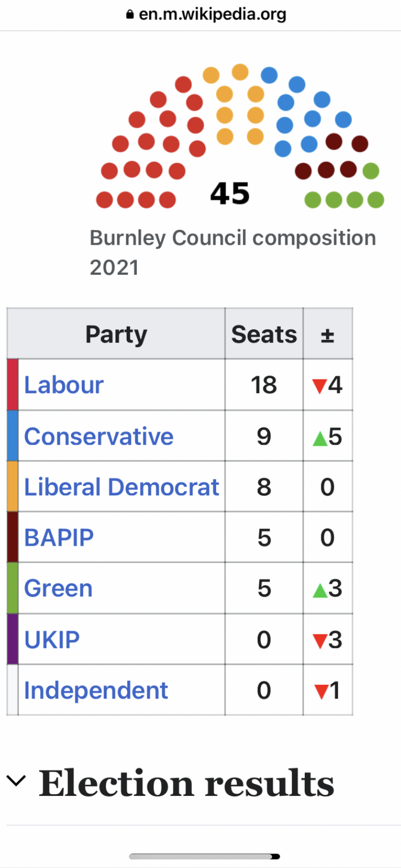The image size is (401, 868).
Task: Collapse the Election results section chevron
Action: [x=16, y=781]
